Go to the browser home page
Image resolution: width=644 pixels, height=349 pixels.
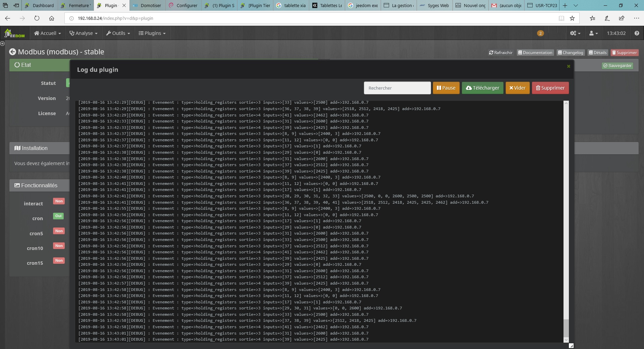pyautogui.click(x=52, y=18)
